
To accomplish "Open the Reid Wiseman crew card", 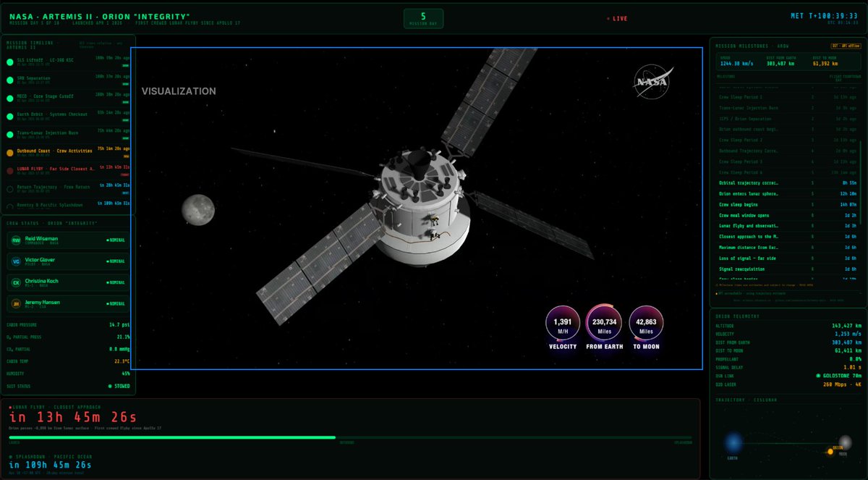I will point(69,241).
